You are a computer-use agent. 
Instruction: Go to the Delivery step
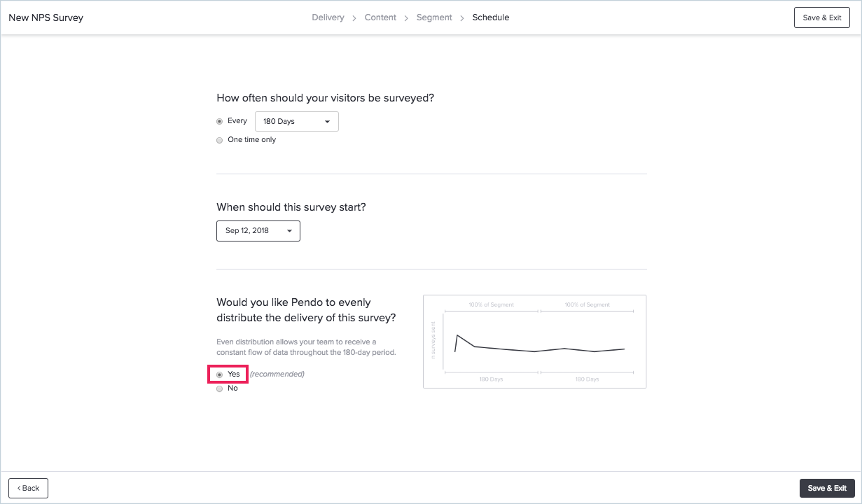(328, 17)
